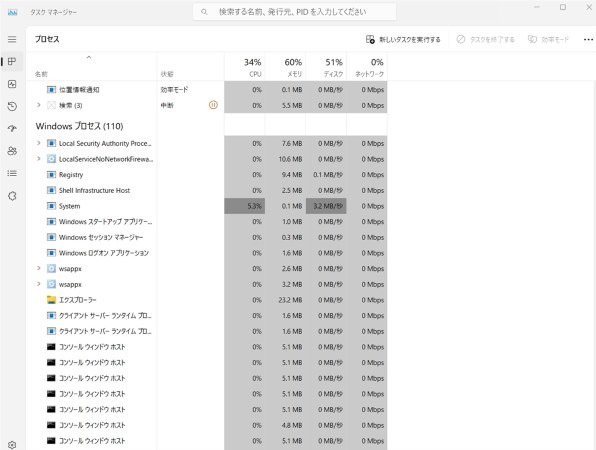596x450 pixels.
Task: Collapse sort arrow above 名前 column
Action: tap(89, 57)
